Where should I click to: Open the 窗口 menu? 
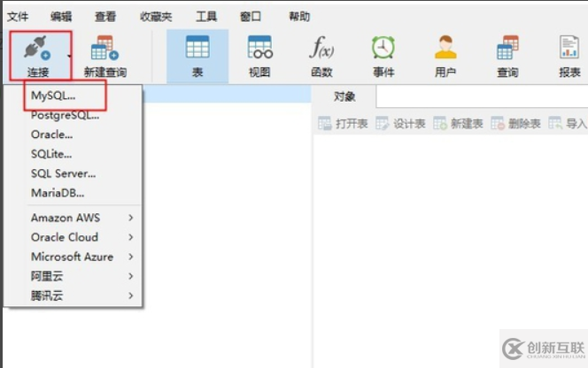click(250, 17)
